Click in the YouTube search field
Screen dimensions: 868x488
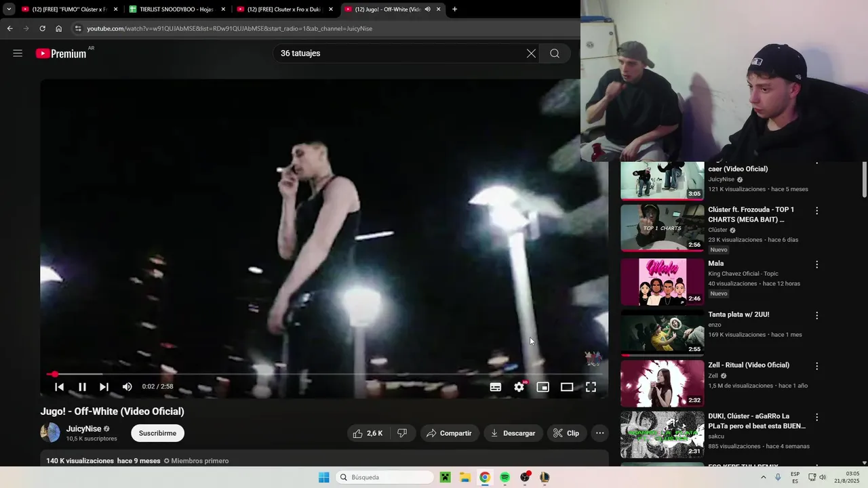click(400, 54)
